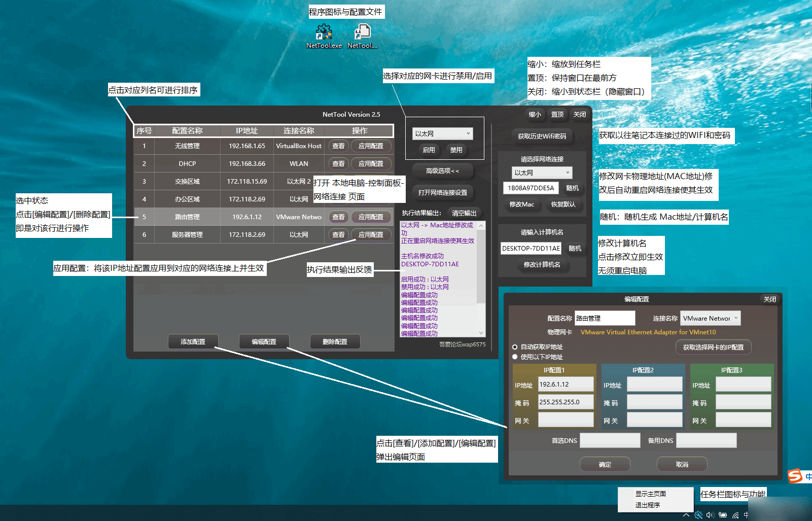
Task: Click 应用配置 in the 无线管理 row
Action: [x=371, y=146]
